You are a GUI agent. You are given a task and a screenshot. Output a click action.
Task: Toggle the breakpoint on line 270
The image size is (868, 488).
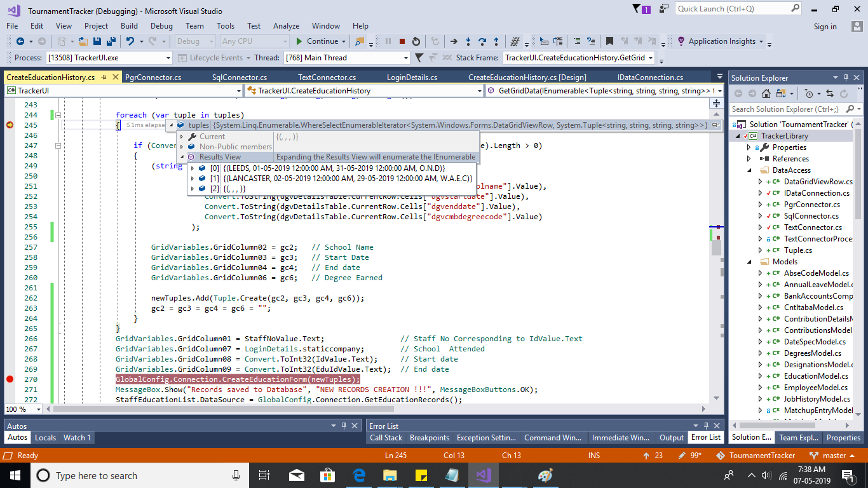[10, 379]
